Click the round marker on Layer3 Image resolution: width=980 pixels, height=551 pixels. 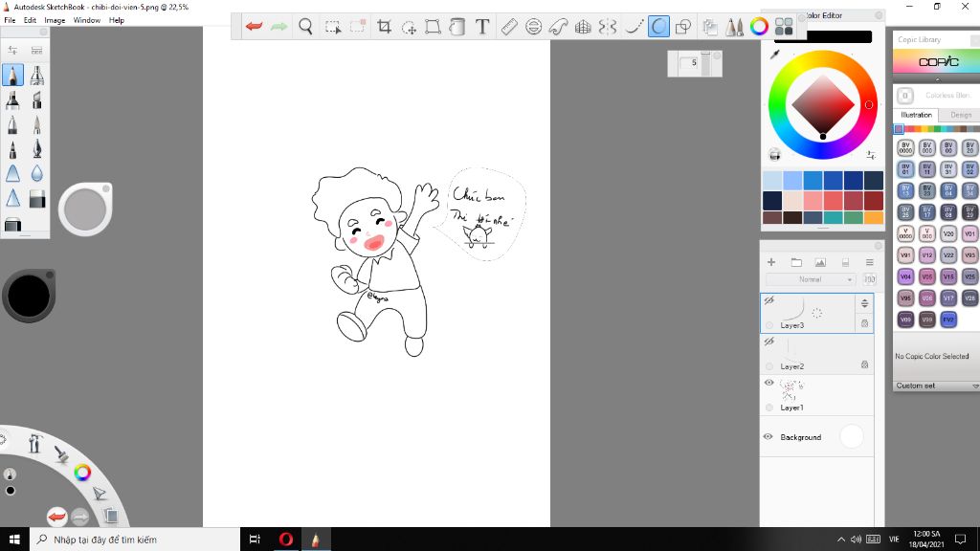(769, 325)
